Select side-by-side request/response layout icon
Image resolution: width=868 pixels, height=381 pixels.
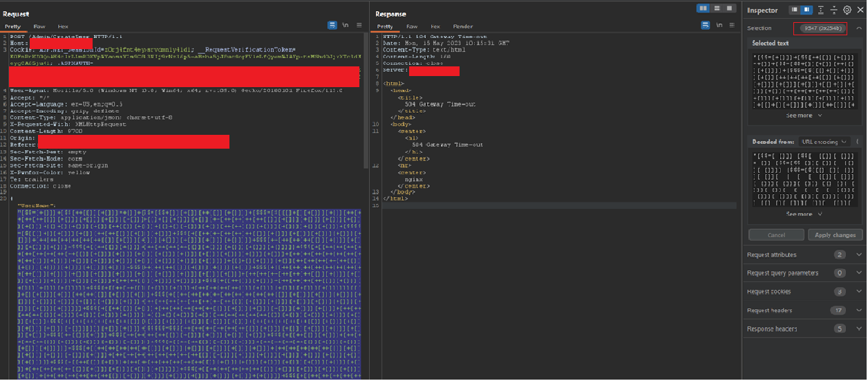pos(704,8)
